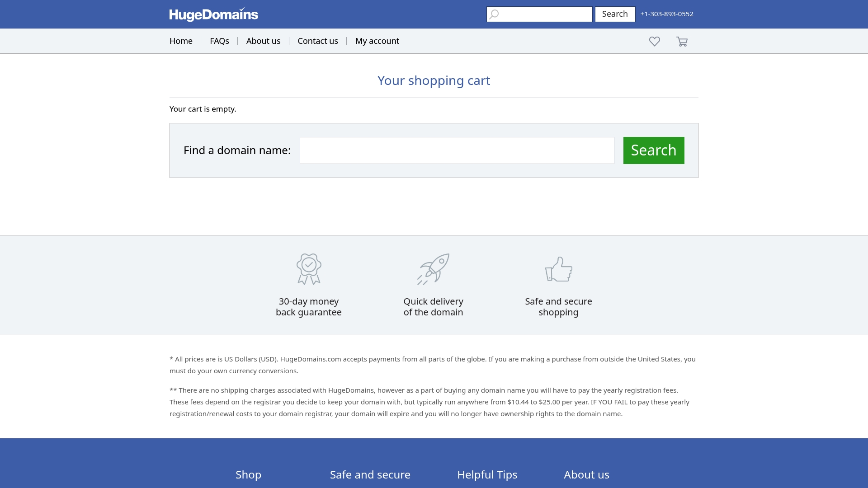Open the Shop footer section
Image resolution: width=868 pixels, height=488 pixels.
248,474
